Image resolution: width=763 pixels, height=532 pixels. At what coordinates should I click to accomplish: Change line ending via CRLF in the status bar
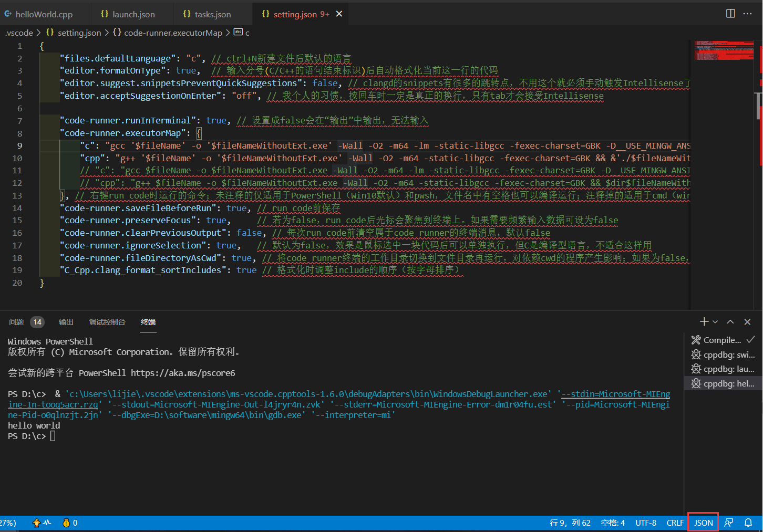pos(675,523)
